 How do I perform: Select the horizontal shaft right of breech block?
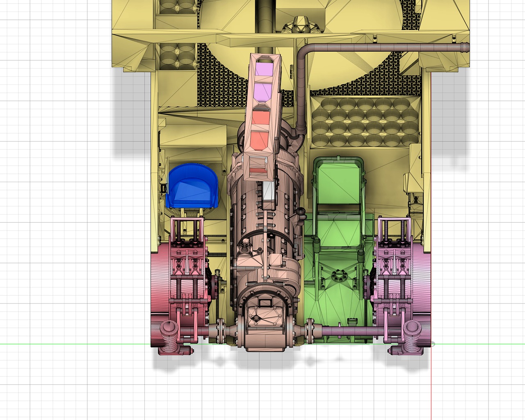(349, 331)
